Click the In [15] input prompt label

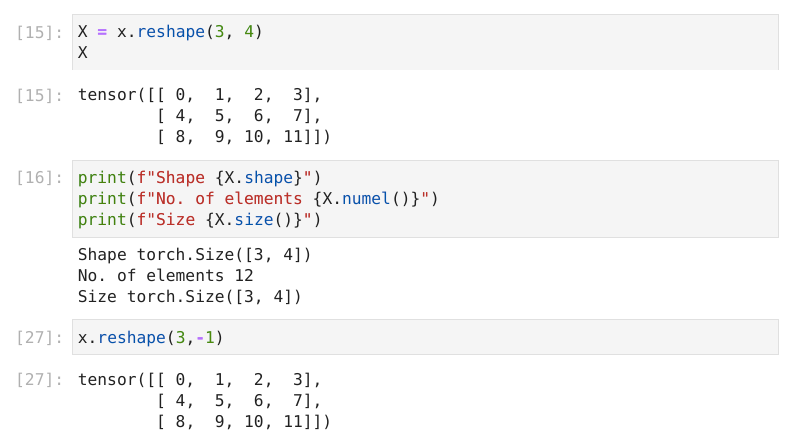pos(39,32)
